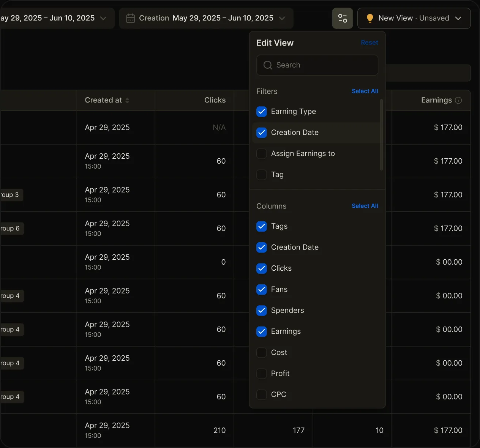
Task: Click the 177 value in the bottom row
Action: pos(298,431)
